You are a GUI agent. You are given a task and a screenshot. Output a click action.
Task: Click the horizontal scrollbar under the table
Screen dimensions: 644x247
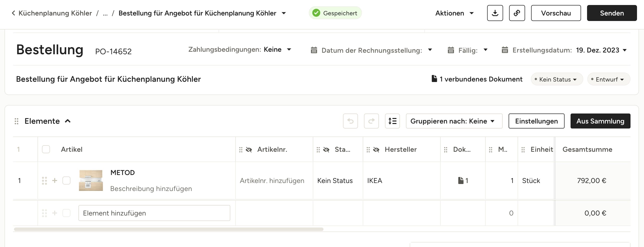click(169, 229)
